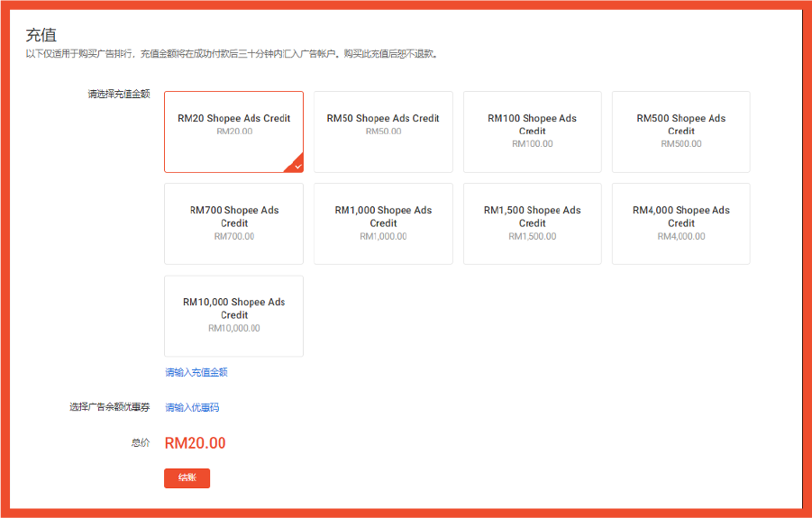The image size is (812, 518).
Task: Click the 请选择充值金额 label
Action: click(119, 94)
